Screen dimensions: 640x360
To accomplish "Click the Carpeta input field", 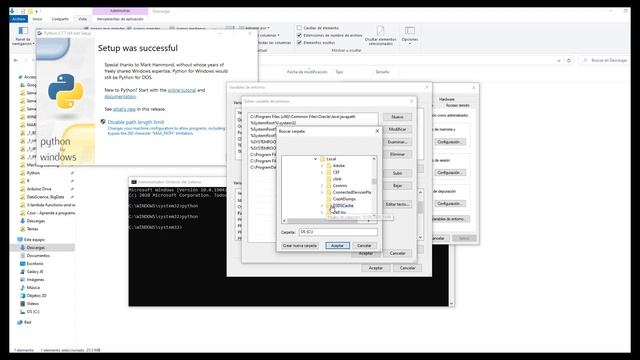I will point(338,232).
